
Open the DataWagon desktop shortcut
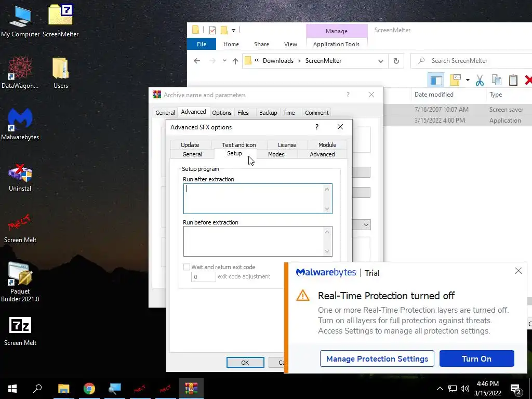(20, 73)
